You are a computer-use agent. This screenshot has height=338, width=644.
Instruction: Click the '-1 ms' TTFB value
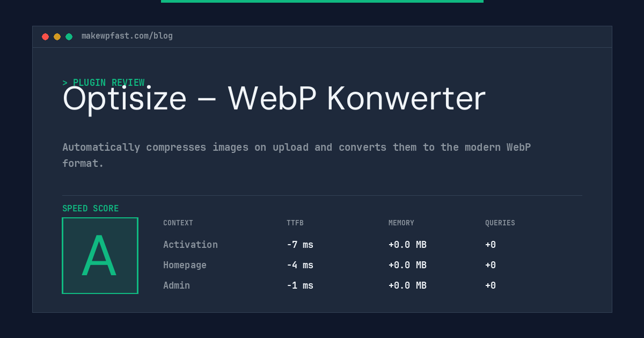(x=300, y=285)
